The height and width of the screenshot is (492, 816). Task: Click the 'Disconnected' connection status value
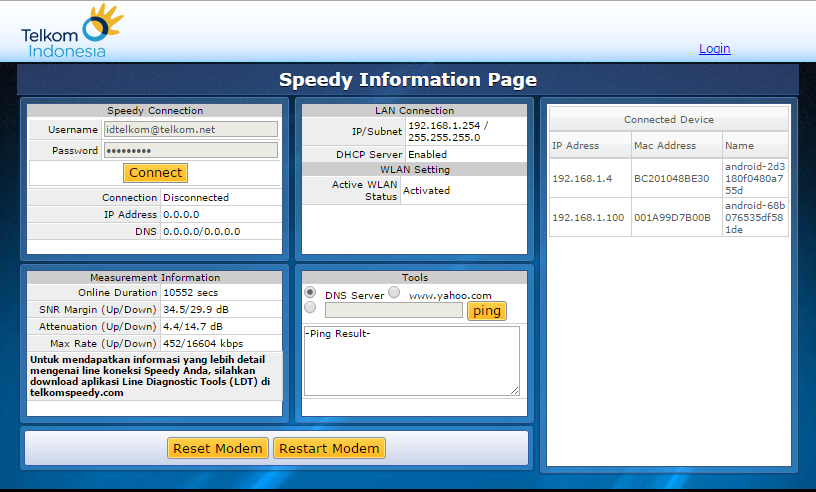[x=196, y=198]
